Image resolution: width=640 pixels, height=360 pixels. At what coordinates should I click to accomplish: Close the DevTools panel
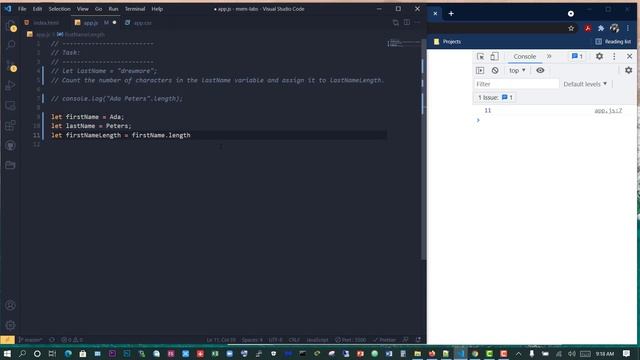pyautogui.click(x=629, y=56)
